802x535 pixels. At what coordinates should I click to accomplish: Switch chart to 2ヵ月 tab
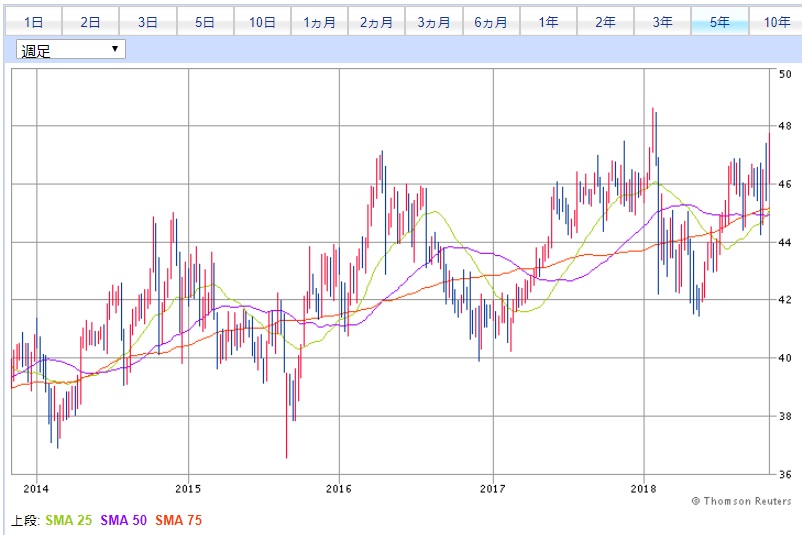pos(376,21)
